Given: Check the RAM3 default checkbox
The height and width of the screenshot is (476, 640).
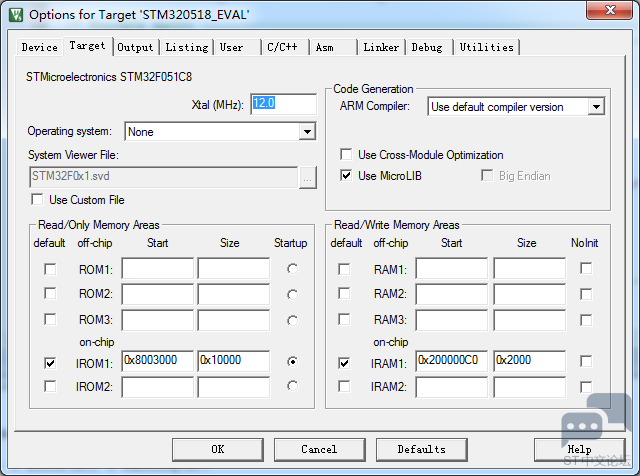Looking at the screenshot, I should 344,319.
